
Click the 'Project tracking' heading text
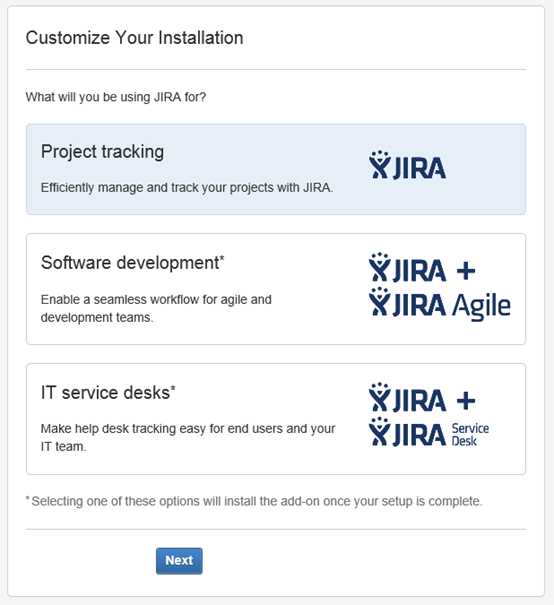102,152
